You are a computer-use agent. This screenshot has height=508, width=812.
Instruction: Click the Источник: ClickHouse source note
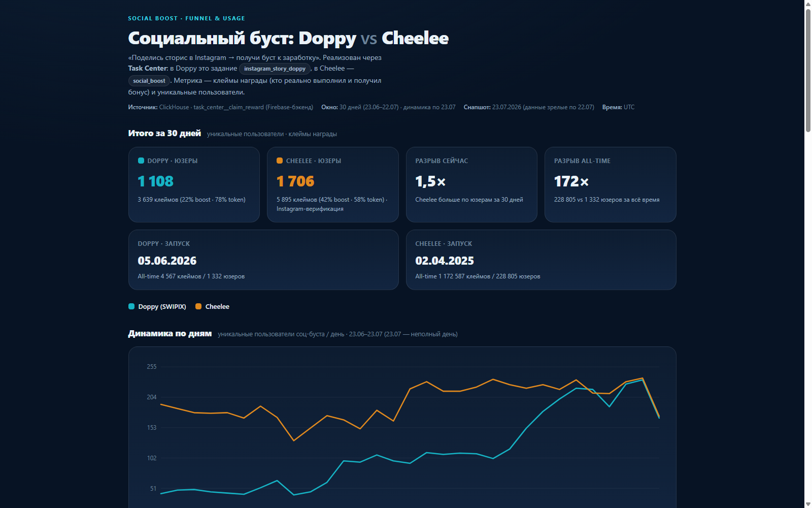tap(220, 107)
